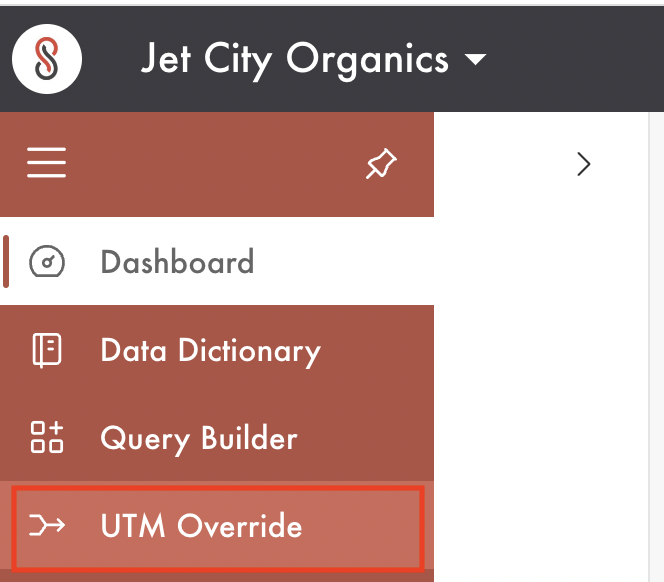Click the vertical bar beside Dashboard
This screenshot has height=582, width=664.
(x=6, y=261)
